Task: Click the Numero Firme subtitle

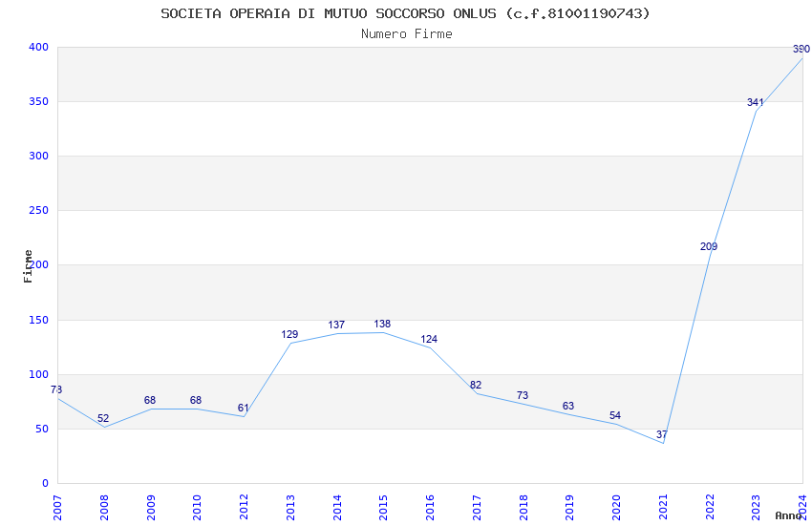Action: click(x=406, y=33)
